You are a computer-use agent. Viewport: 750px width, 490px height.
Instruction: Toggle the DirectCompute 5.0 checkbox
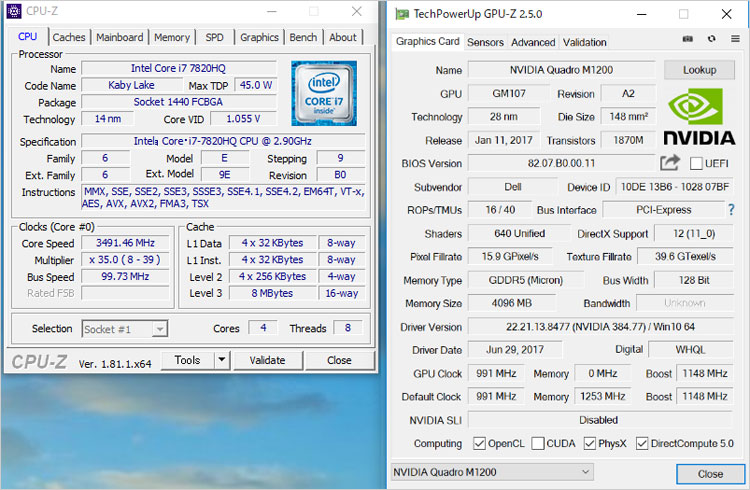click(x=642, y=444)
